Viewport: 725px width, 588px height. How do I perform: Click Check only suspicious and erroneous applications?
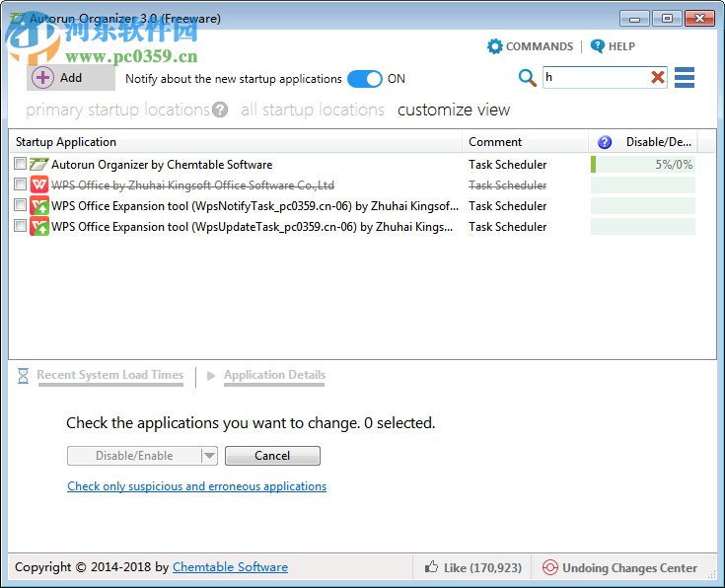197,486
